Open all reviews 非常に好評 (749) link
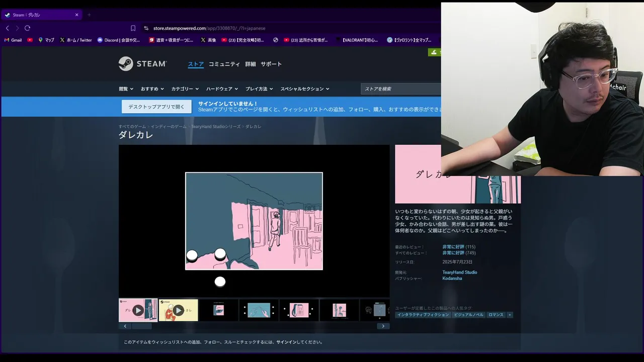Viewport: 644px width, 362px height. pos(459,253)
